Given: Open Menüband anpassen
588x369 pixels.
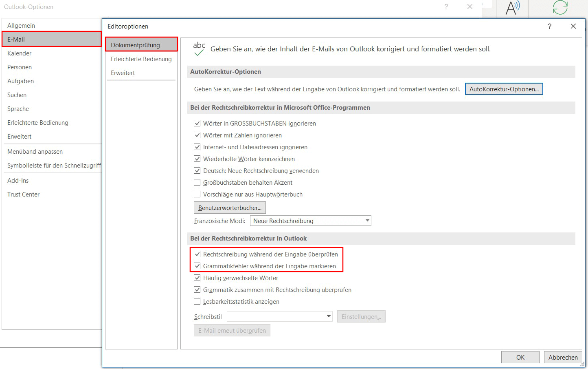Looking at the screenshot, I should 52,151.
